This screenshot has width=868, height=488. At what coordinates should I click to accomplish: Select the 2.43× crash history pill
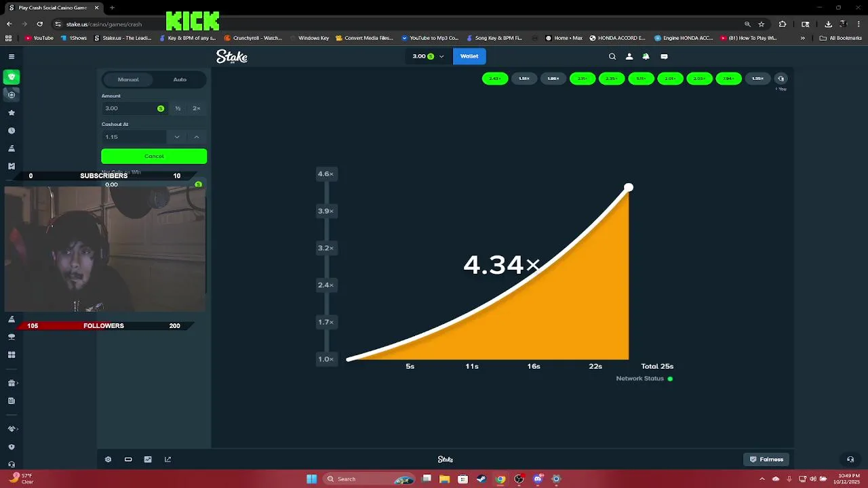point(495,79)
